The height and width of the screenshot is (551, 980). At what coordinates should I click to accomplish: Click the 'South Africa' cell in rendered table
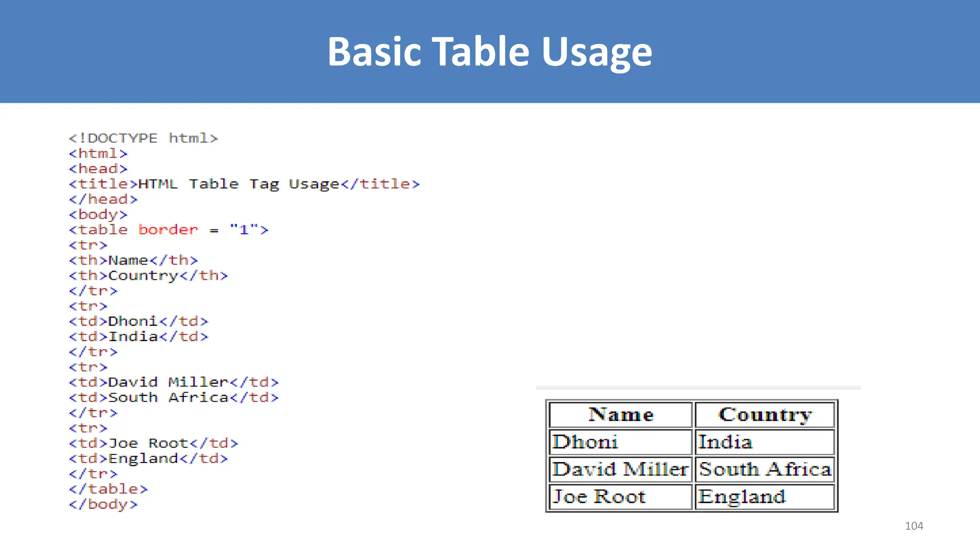pos(765,469)
